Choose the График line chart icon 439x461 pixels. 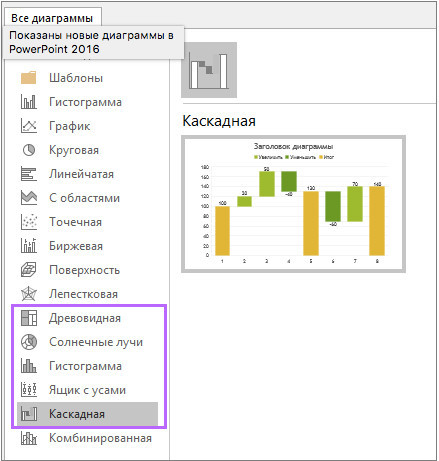click(29, 126)
